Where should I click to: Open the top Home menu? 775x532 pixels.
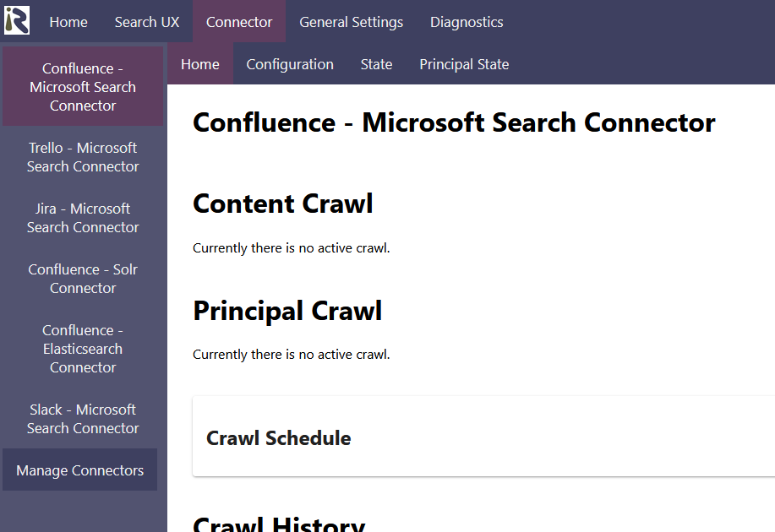click(68, 22)
